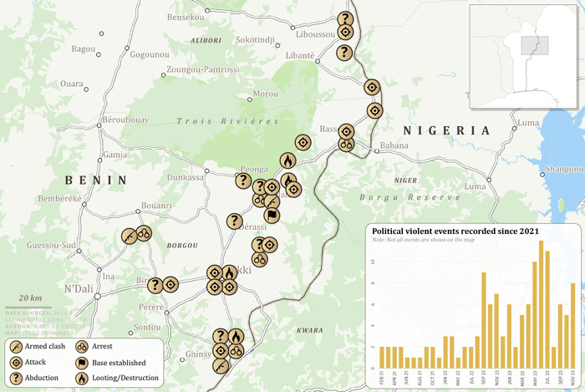Click the Armed clash icon in the legend
This screenshot has width=585, height=392.
(16, 347)
